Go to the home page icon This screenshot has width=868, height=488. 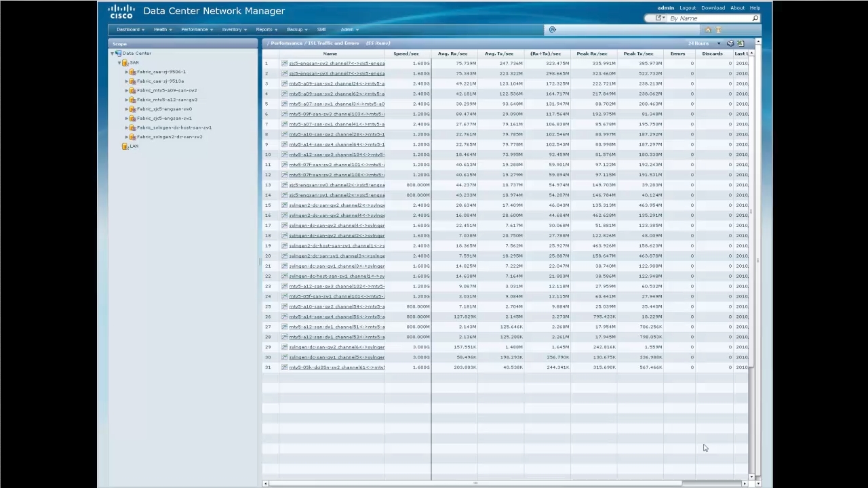point(708,30)
